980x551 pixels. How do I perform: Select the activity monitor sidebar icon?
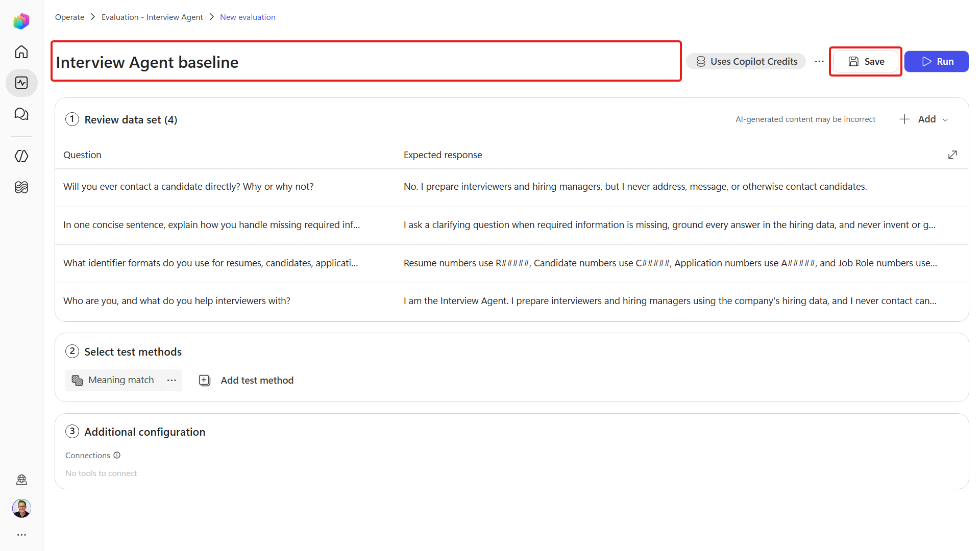click(x=21, y=83)
